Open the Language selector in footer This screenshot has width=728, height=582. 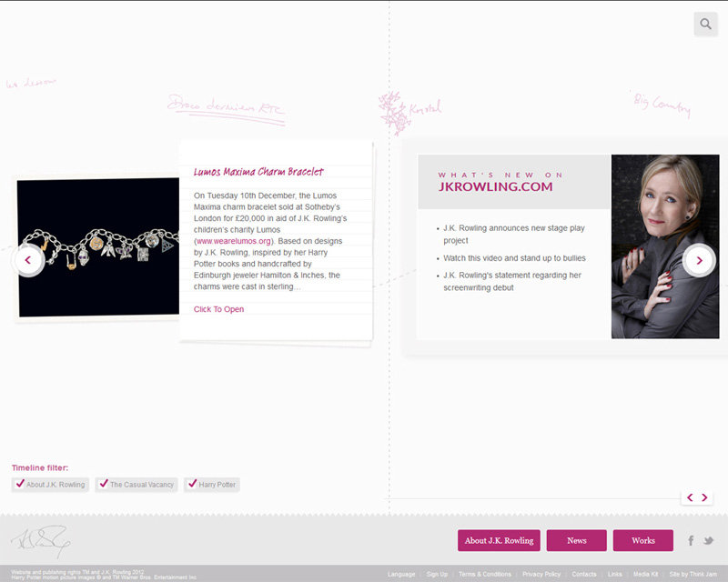(400, 575)
